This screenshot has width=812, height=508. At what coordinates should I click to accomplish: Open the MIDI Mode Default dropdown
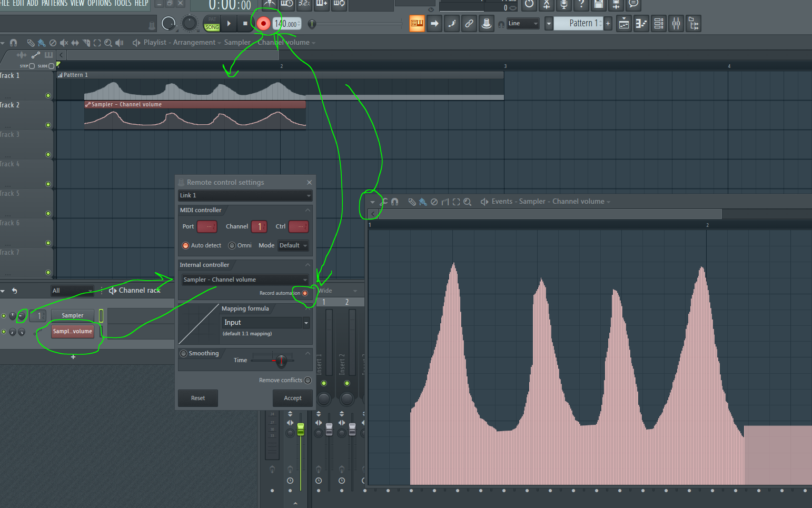(293, 245)
